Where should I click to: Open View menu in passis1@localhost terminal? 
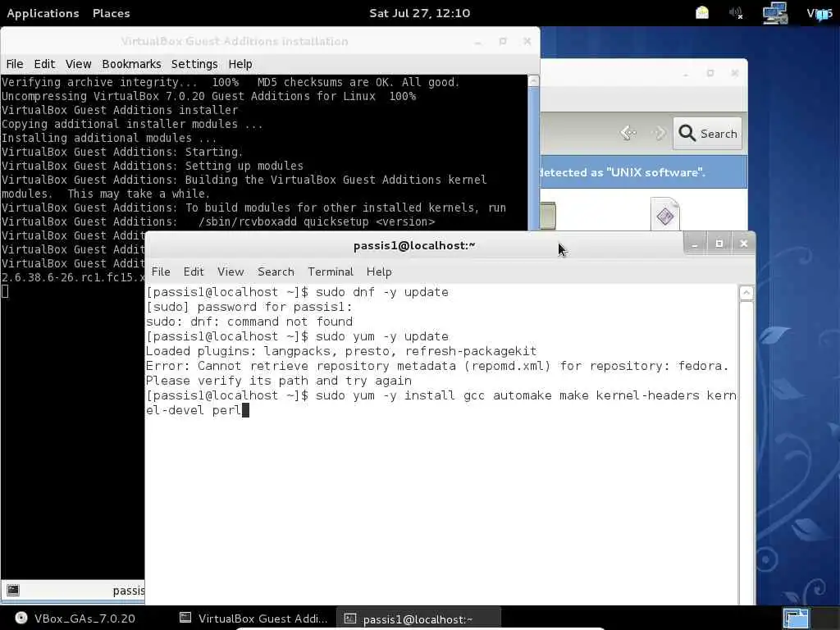click(x=231, y=272)
